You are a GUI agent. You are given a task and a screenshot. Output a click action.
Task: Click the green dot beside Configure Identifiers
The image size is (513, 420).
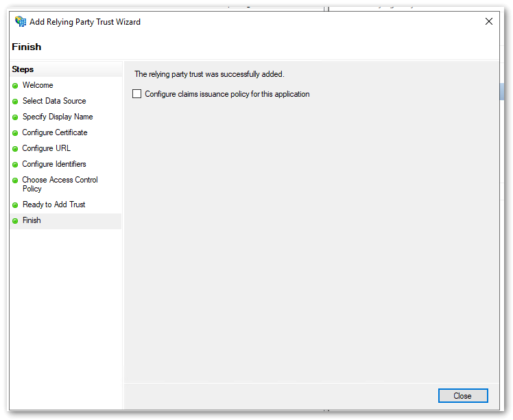[x=15, y=165]
